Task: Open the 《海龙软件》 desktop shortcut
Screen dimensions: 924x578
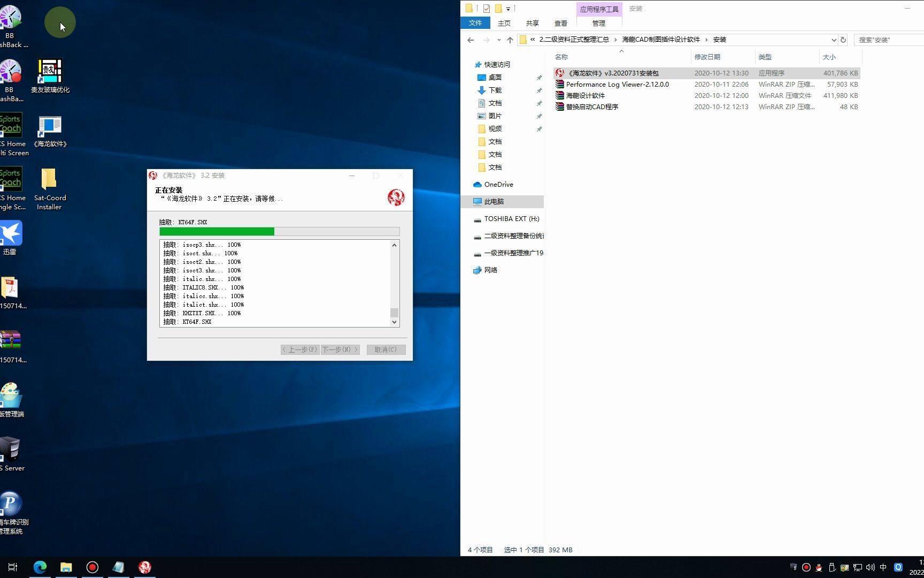Action: tap(50, 131)
